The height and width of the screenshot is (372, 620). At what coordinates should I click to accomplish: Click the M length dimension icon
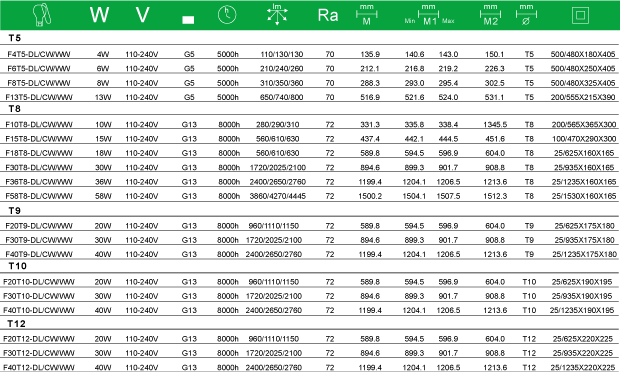(x=367, y=15)
